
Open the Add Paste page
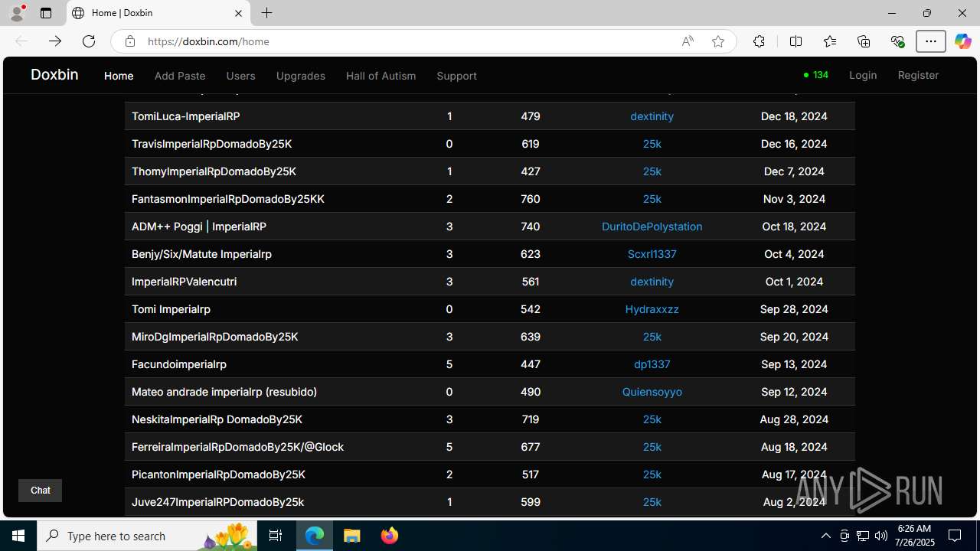180,76
